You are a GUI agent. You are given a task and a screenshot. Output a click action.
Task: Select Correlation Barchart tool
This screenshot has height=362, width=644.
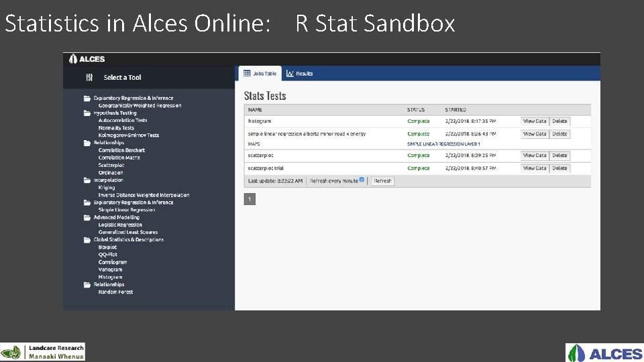coord(121,150)
